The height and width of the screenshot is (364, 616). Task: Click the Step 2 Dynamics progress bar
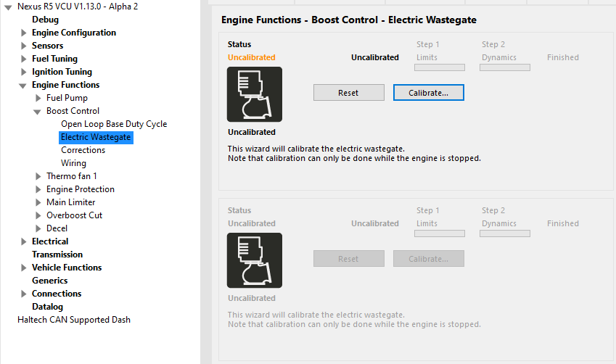tap(505, 67)
